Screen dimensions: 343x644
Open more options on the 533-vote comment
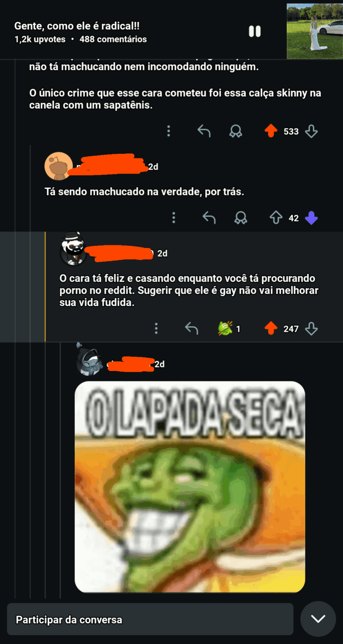pyautogui.click(x=168, y=131)
